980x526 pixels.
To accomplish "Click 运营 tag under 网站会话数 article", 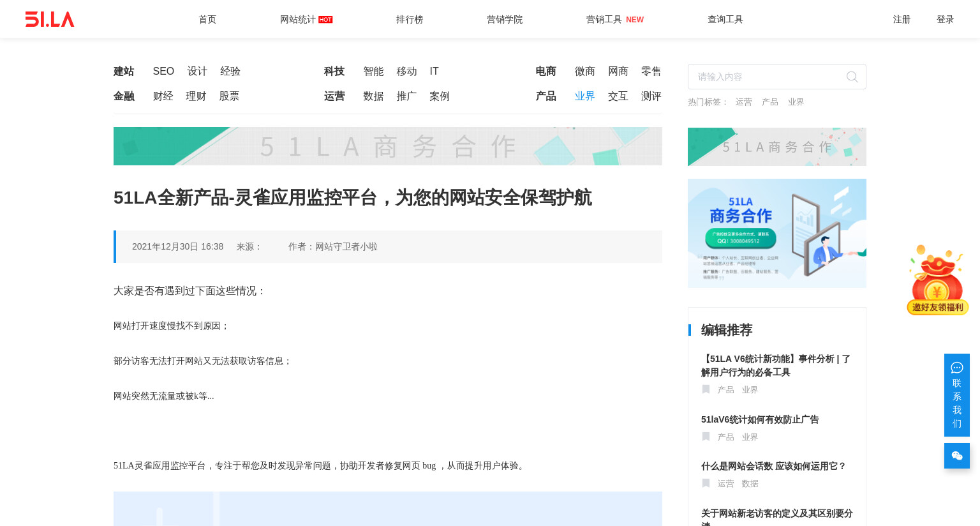I will (725, 484).
